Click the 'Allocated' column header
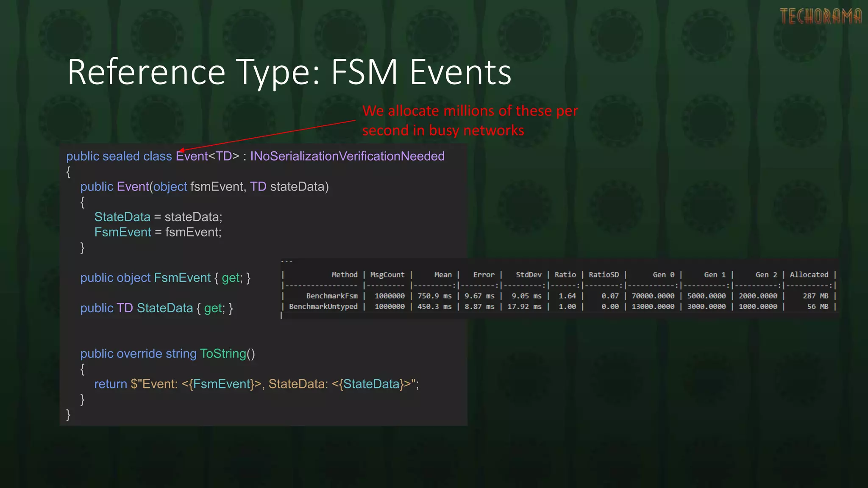Image resolution: width=868 pixels, height=488 pixels. click(809, 275)
